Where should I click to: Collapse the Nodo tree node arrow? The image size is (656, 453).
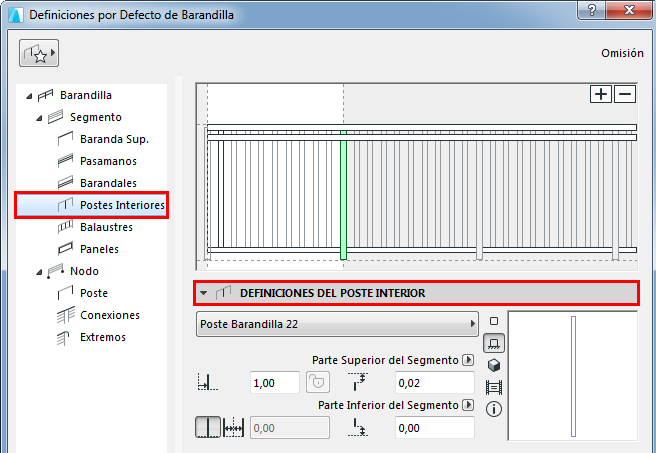39,272
